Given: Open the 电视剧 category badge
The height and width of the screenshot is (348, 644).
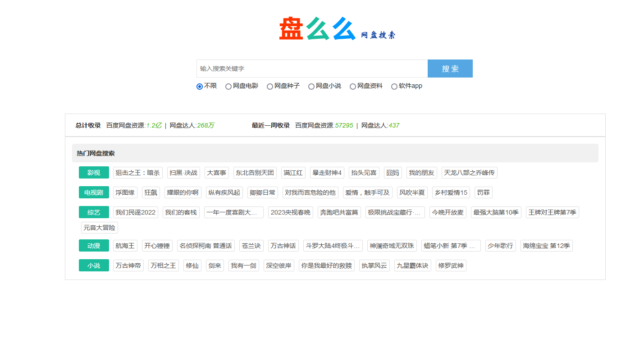Looking at the screenshot, I should (x=94, y=192).
